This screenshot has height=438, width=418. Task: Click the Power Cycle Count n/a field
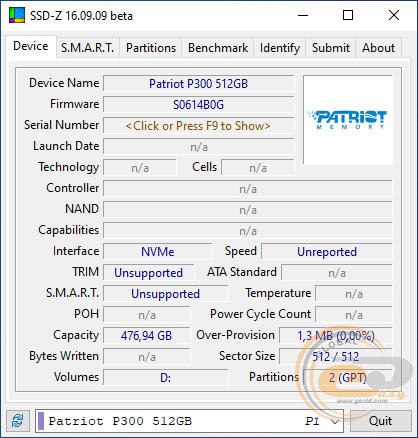click(x=354, y=315)
